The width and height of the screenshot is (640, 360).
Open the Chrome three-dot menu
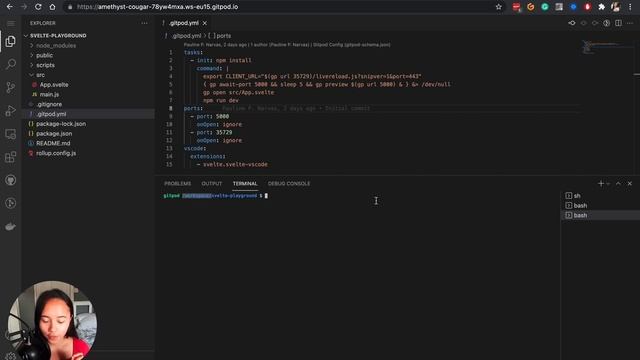pos(630,7)
